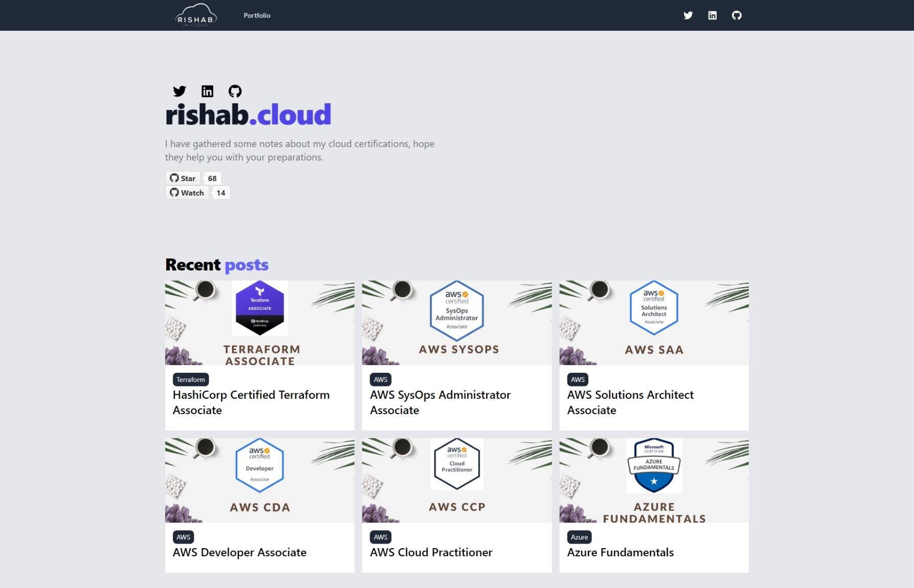This screenshot has height=588, width=914.
Task: Click the Terraform category tag
Action: (x=191, y=379)
